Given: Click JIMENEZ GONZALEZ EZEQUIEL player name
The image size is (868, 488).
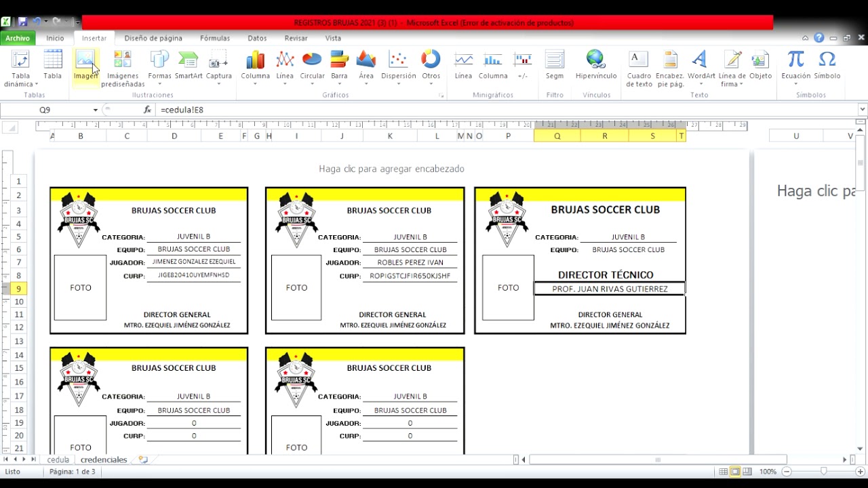Looking at the screenshot, I should pyautogui.click(x=194, y=262).
